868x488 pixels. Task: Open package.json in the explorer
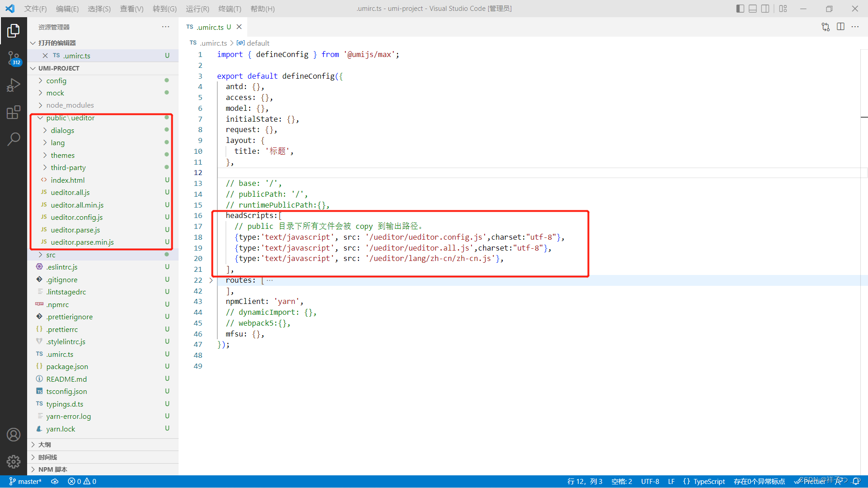(103, 366)
